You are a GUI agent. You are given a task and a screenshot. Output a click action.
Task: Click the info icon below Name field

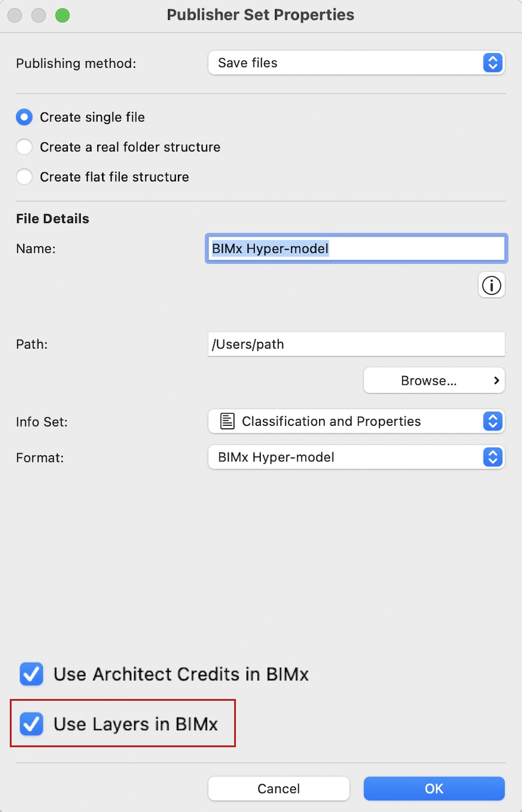coord(491,285)
